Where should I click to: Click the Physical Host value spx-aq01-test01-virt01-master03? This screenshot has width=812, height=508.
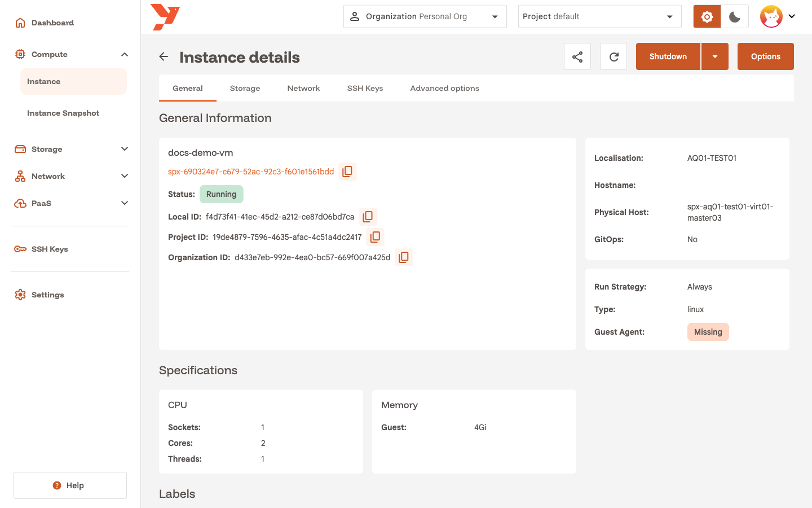pyautogui.click(x=730, y=212)
